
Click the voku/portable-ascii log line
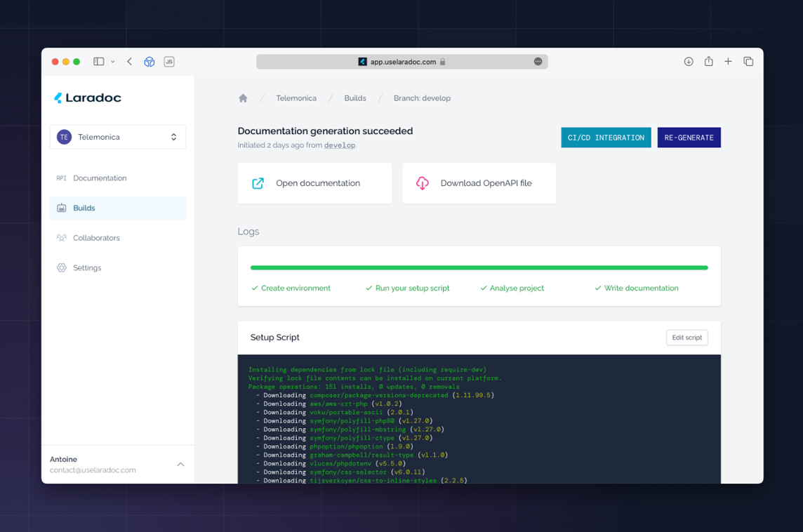[335, 412]
